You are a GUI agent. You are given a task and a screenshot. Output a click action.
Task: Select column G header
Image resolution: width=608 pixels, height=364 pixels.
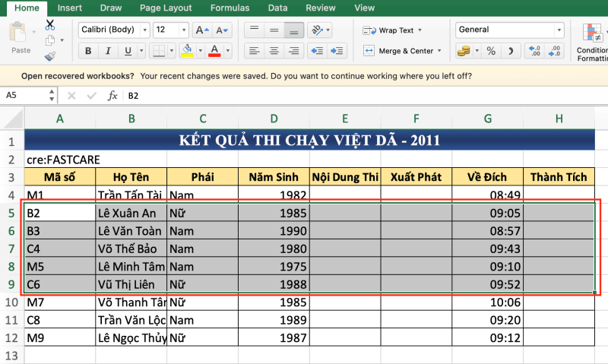pos(487,119)
